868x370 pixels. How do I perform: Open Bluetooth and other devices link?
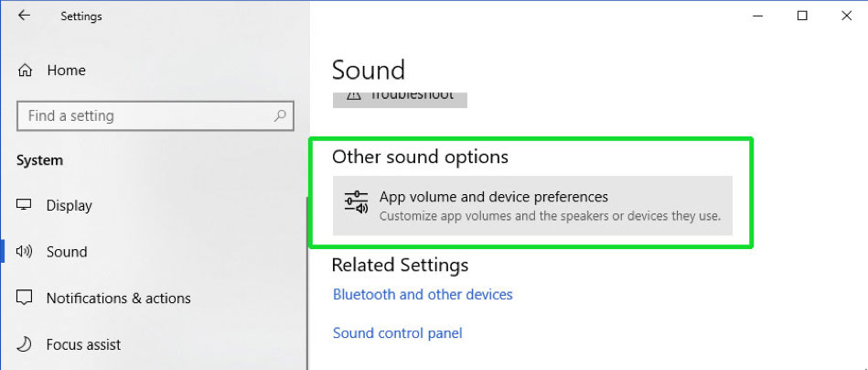tap(423, 294)
